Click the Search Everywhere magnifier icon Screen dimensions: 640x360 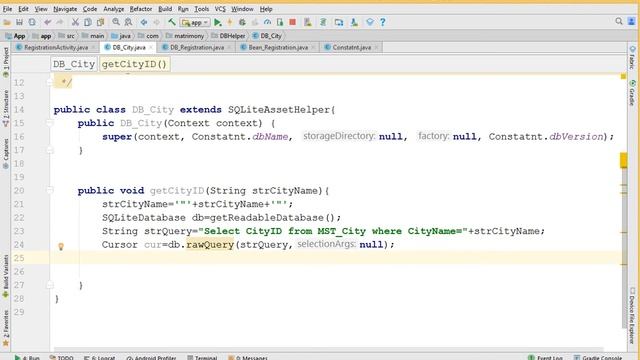coord(619,21)
